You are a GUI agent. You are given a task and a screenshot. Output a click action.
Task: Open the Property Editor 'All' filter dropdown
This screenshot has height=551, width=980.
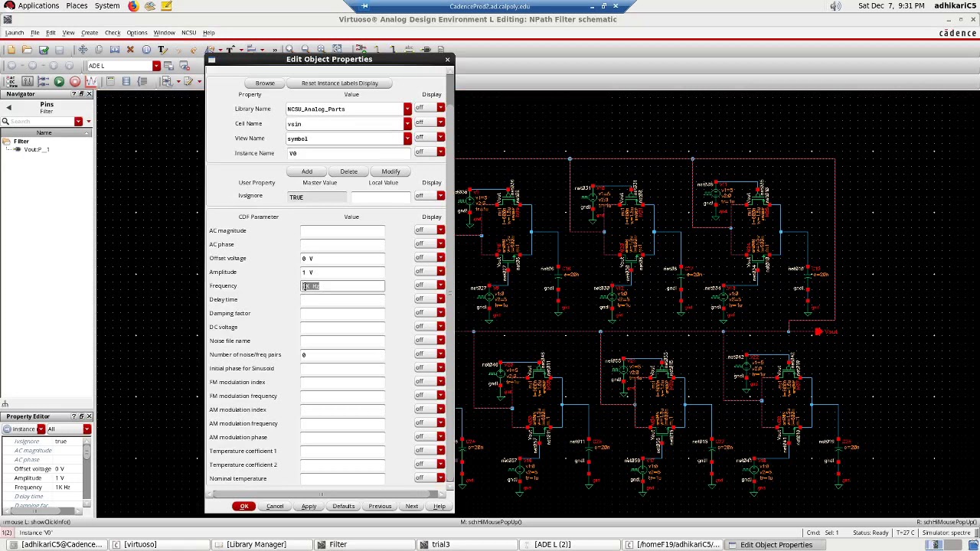pyautogui.click(x=87, y=429)
